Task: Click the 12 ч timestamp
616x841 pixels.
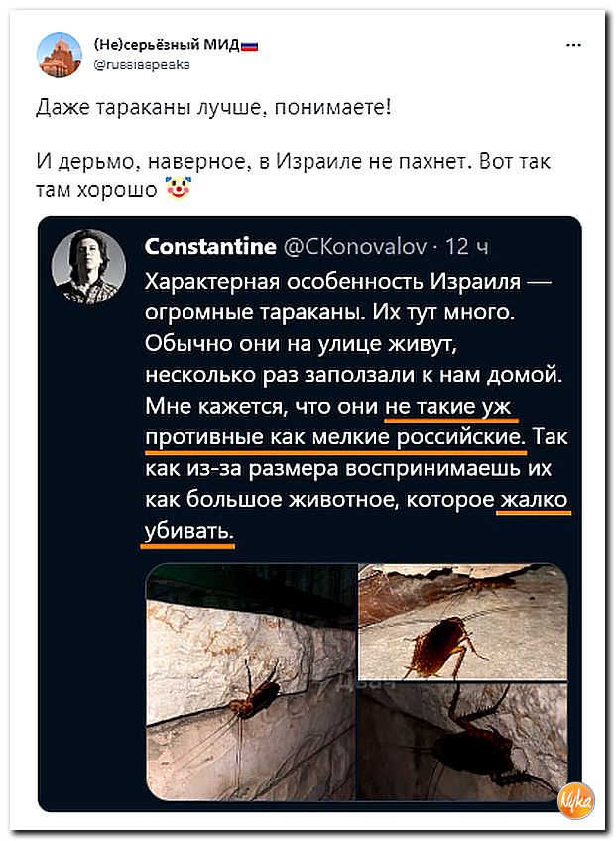Action: (466, 246)
